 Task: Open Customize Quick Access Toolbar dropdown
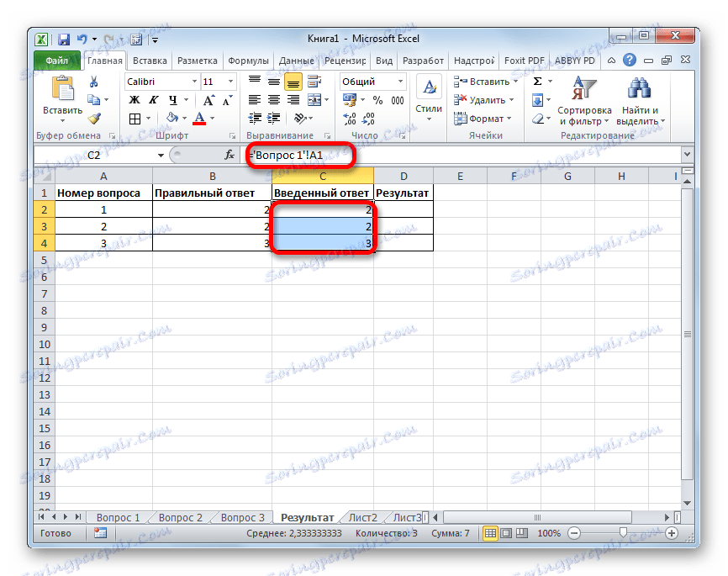coord(155,40)
